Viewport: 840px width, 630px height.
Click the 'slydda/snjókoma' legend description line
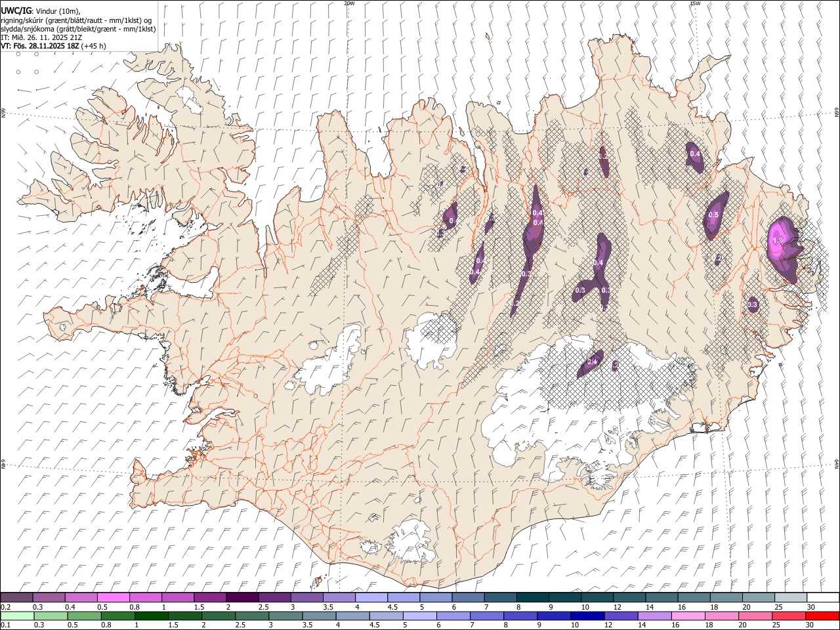click(x=77, y=29)
